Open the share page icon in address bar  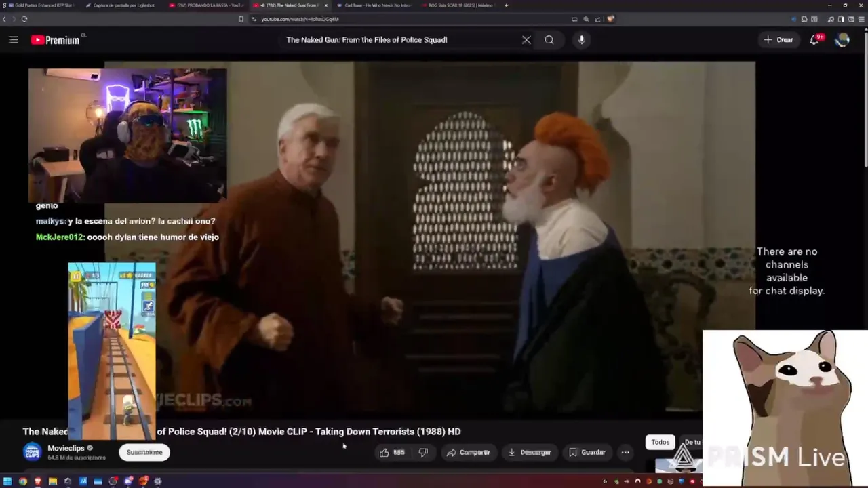[598, 19]
